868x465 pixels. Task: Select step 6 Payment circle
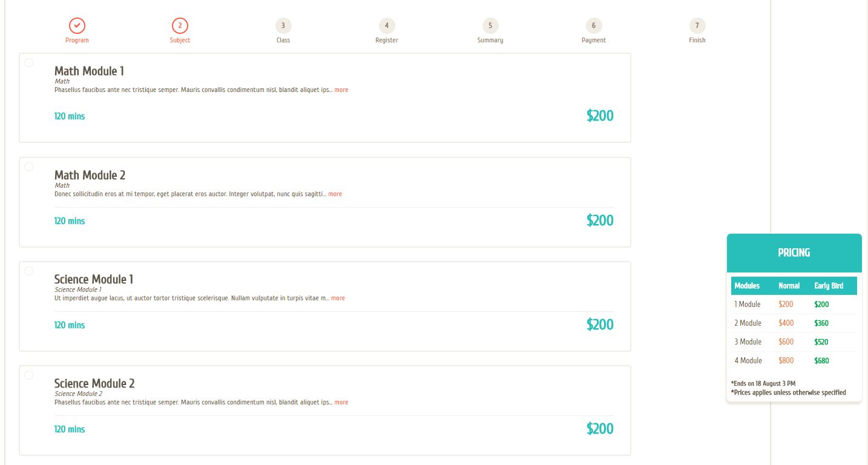point(594,25)
